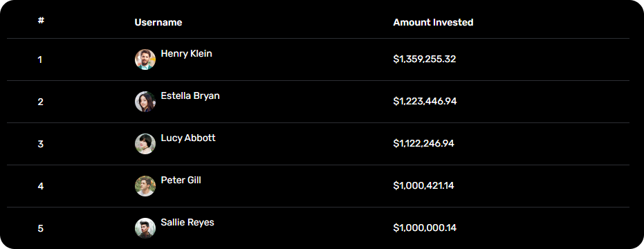The width and height of the screenshot is (644, 249).
Task: Select the Lucy Abbott name
Action: point(188,138)
